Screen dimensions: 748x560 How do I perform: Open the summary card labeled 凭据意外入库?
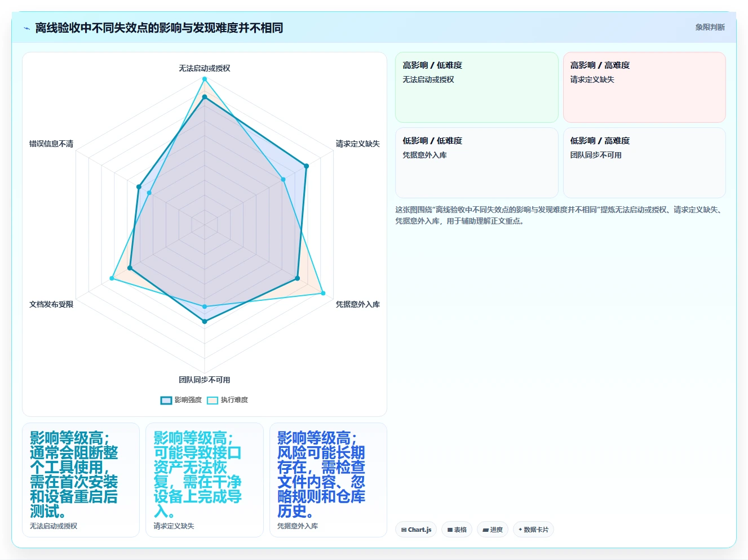(328, 480)
